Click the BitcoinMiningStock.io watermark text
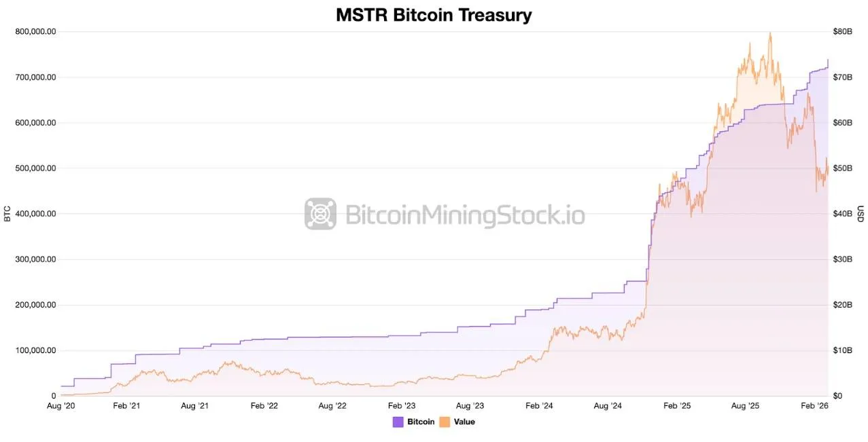This screenshot has height=442, width=868. 465,215
